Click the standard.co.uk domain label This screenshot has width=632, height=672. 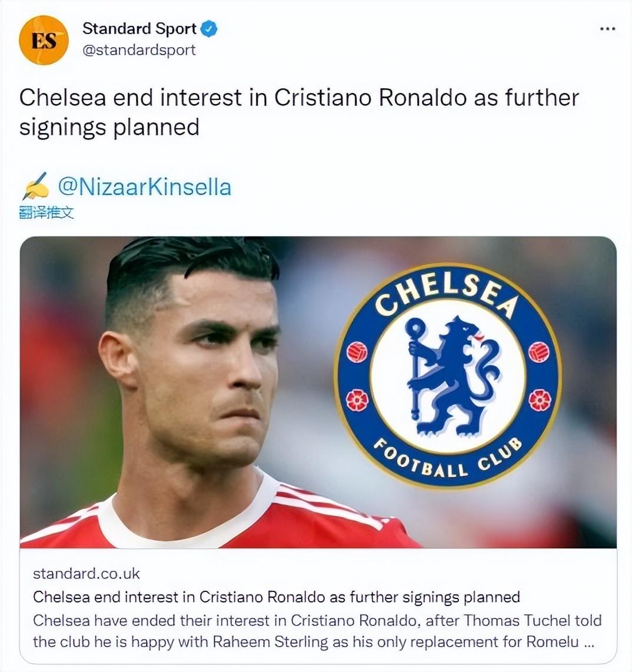(87, 573)
